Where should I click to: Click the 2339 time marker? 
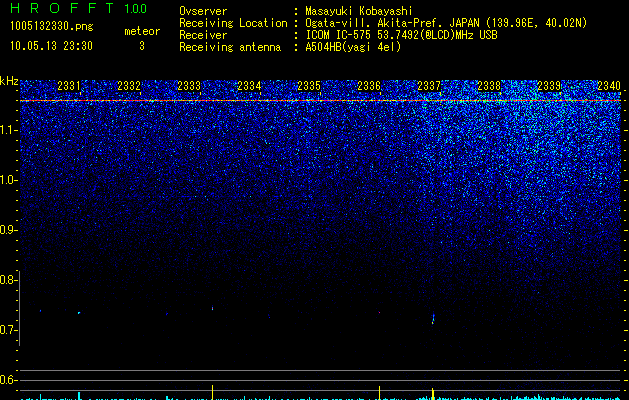549,86
